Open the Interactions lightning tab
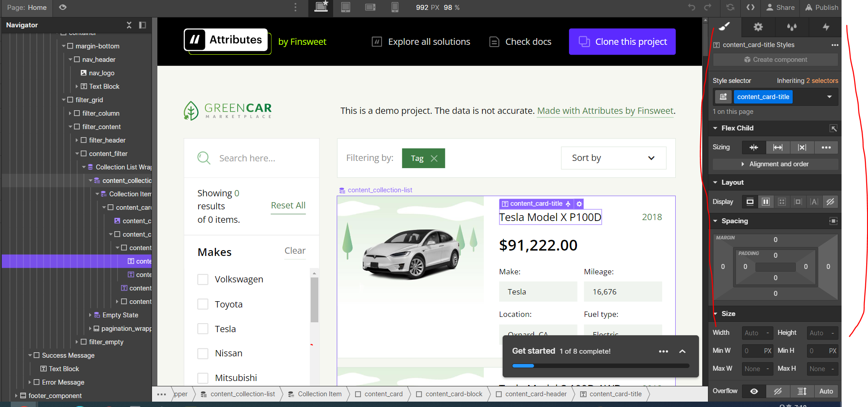 pyautogui.click(x=825, y=27)
